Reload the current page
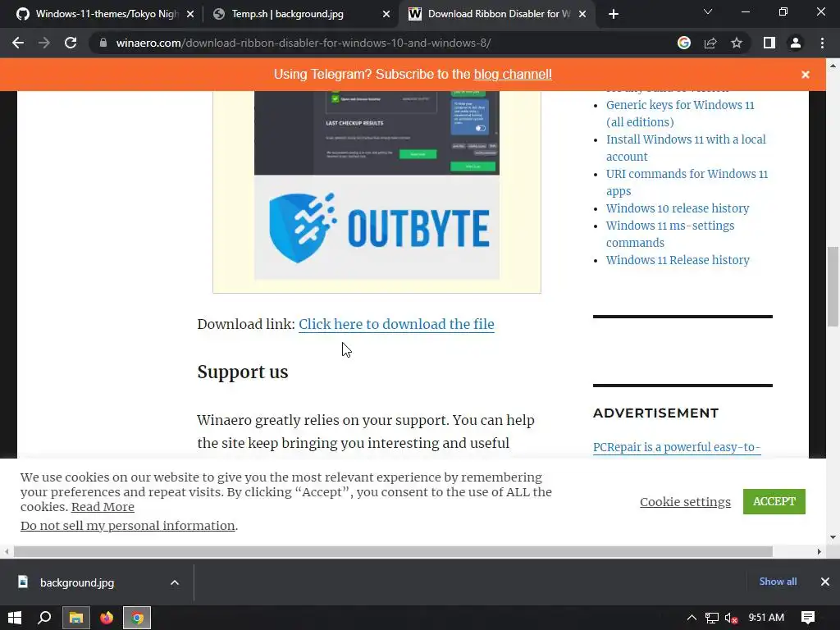The height and width of the screenshot is (630, 840). [71, 43]
